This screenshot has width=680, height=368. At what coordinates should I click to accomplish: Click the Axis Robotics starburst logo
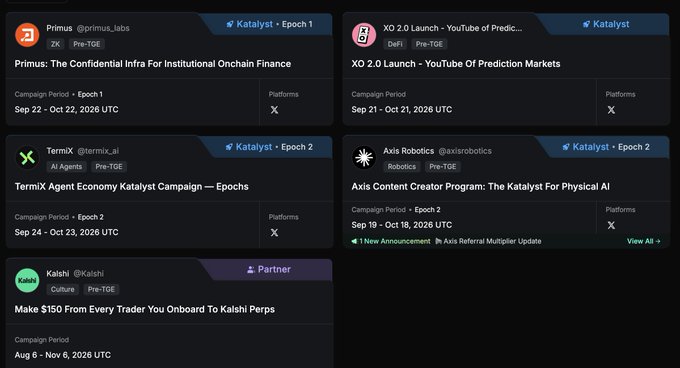click(x=364, y=157)
